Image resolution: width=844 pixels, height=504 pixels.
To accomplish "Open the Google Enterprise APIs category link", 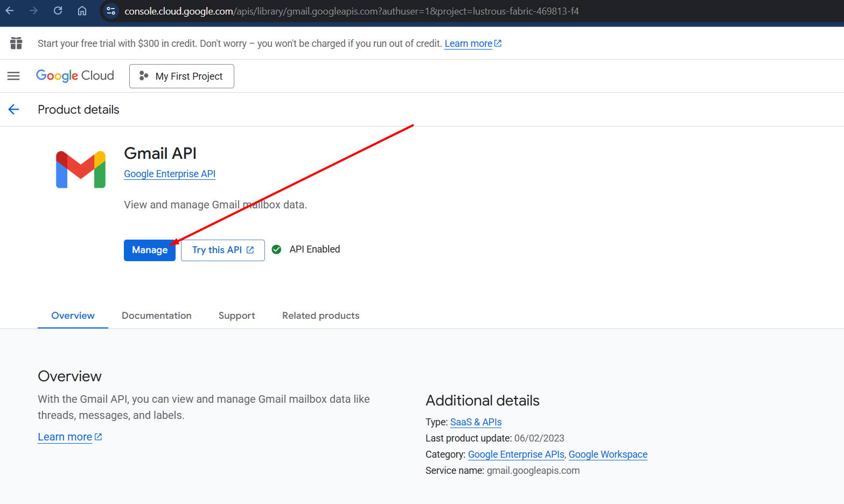I will pos(516,454).
